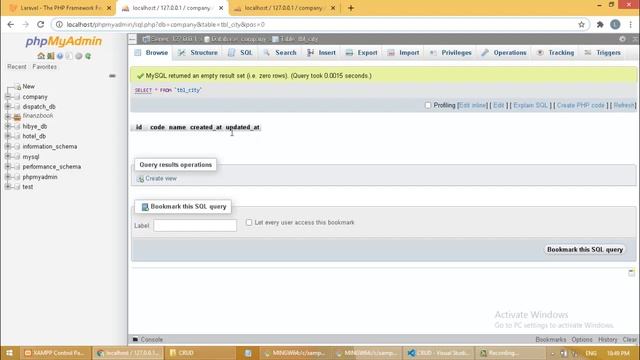The height and width of the screenshot is (360, 640).
Task: Click the Create view link
Action: (x=161, y=179)
